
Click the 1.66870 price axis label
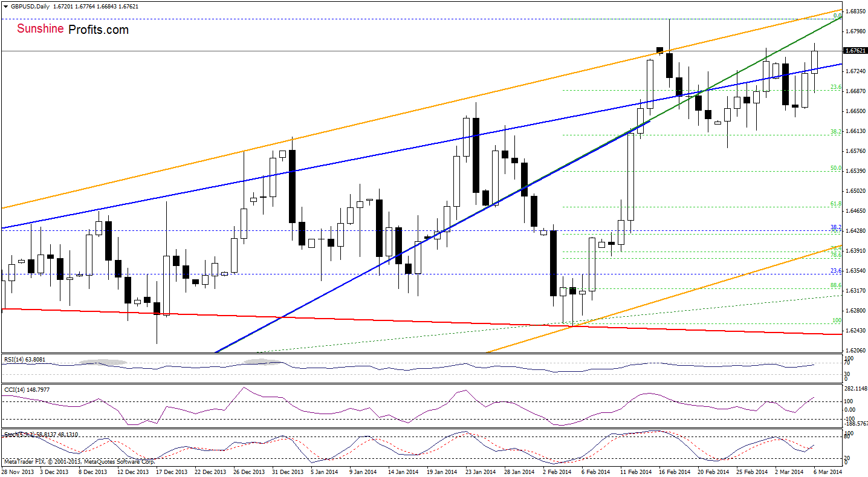click(855, 91)
